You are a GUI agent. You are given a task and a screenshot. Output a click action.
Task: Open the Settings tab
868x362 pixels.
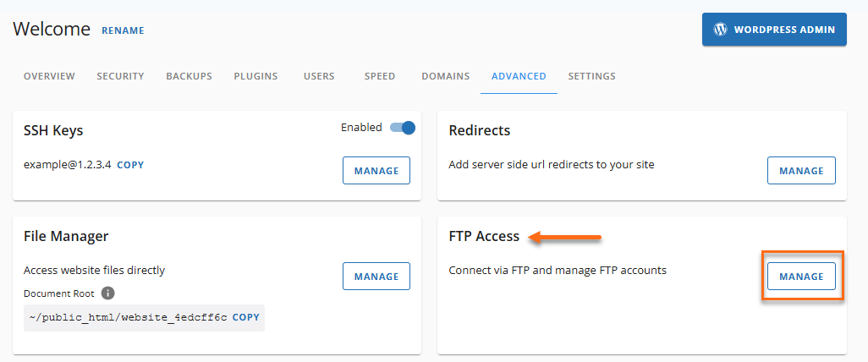tap(591, 76)
